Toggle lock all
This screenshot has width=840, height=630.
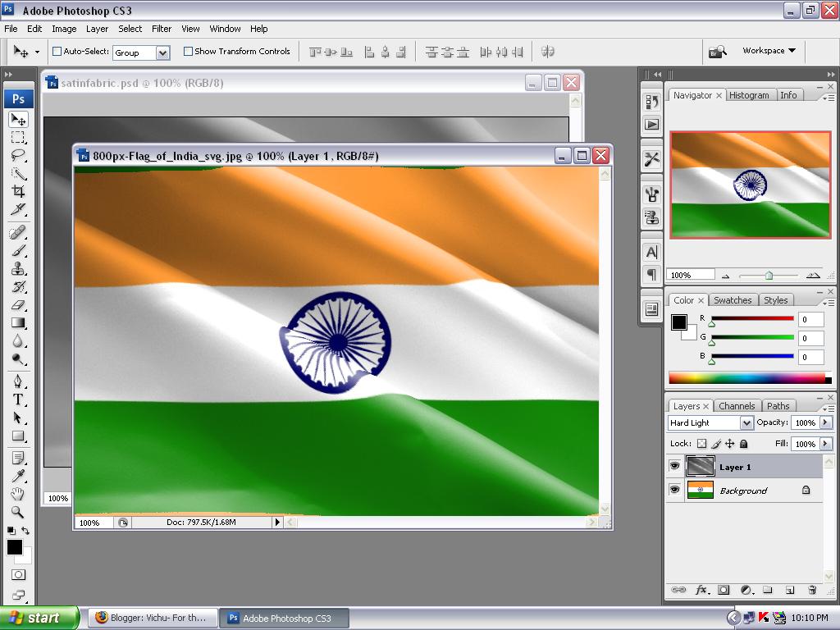click(x=743, y=444)
